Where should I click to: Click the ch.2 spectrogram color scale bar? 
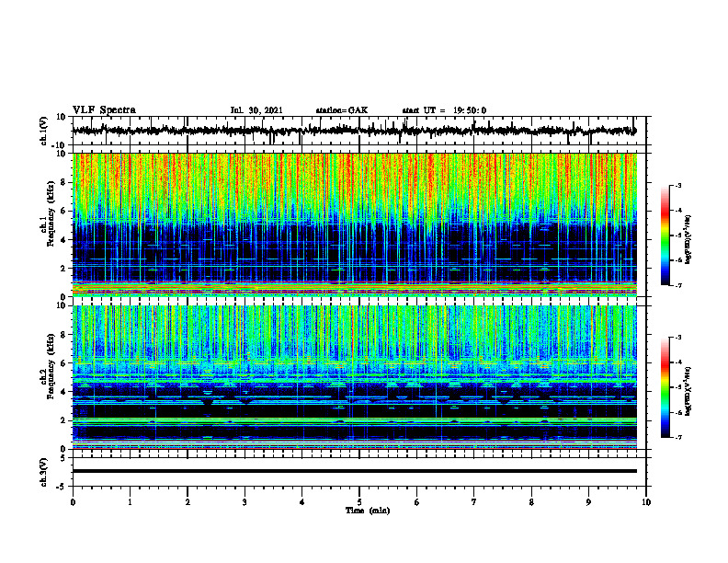tap(665, 387)
